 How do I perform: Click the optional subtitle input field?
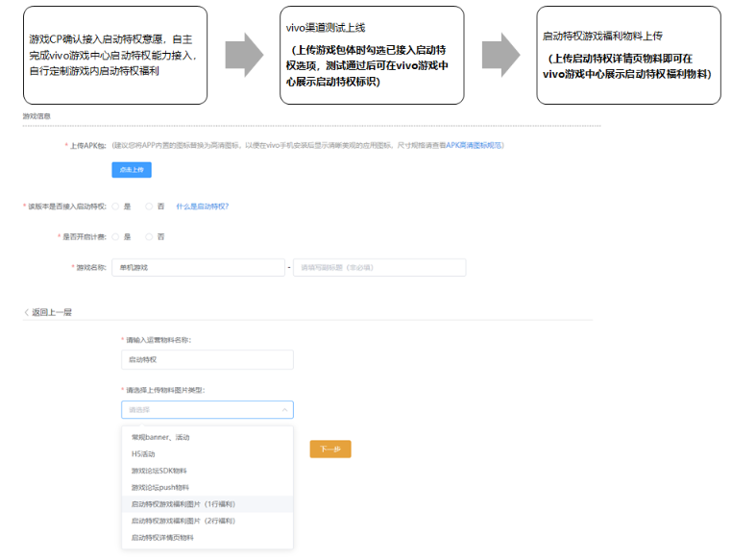(379, 267)
